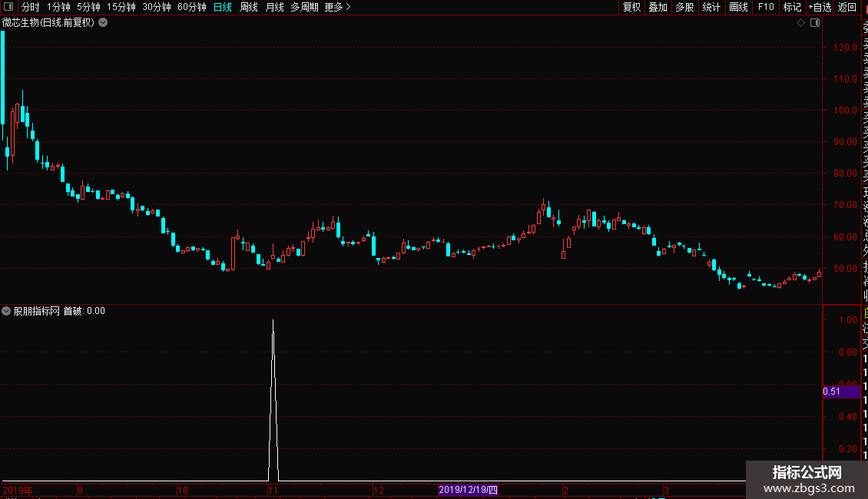The width and height of the screenshot is (868, 499).
Task: Toggle the side panel icon at chart top-right
Action: (815, 23)
